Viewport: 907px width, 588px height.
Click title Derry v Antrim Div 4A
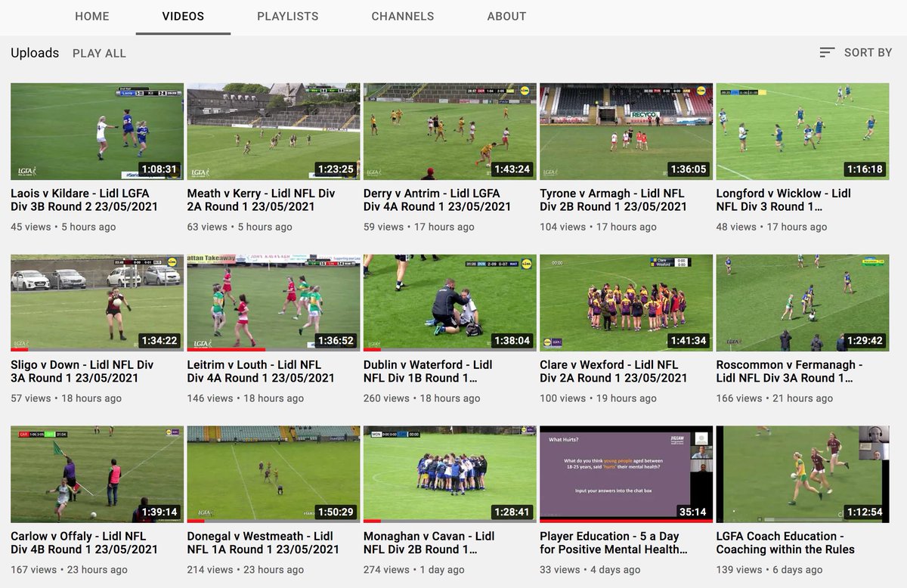pyautogui.click(x=438, y=200)
